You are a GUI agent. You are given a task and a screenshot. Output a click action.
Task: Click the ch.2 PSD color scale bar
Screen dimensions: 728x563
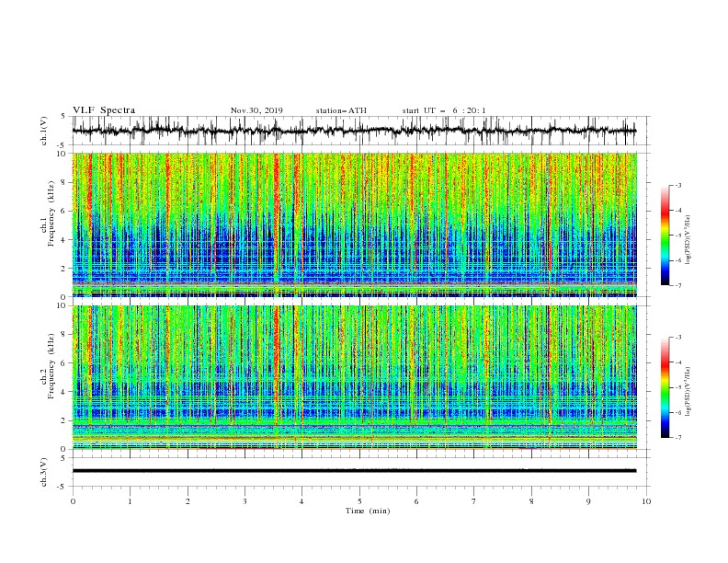click(665, 387)
